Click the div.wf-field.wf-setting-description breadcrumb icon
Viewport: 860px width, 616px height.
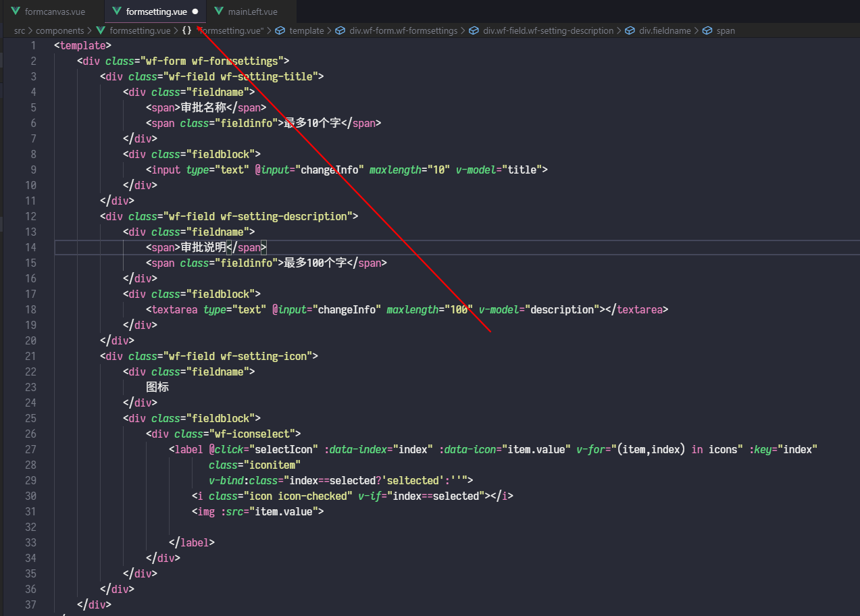click(x=474, y=30)
